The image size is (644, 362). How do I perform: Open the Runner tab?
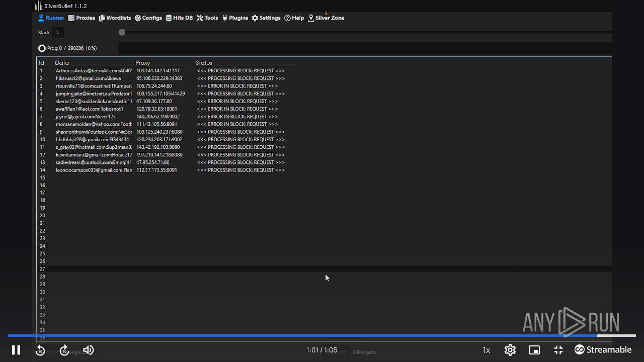(51, 18)
